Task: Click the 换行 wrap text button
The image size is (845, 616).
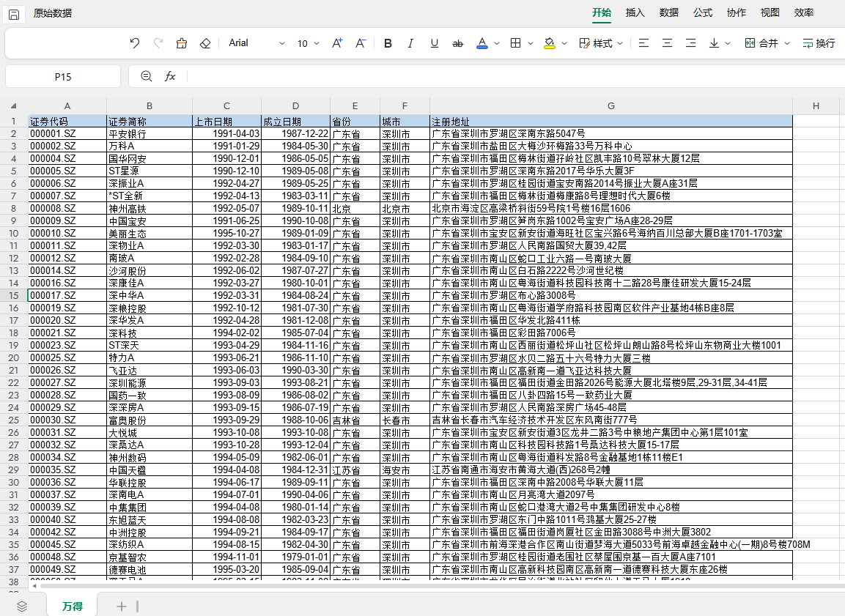Action: (x=819, y=43)
